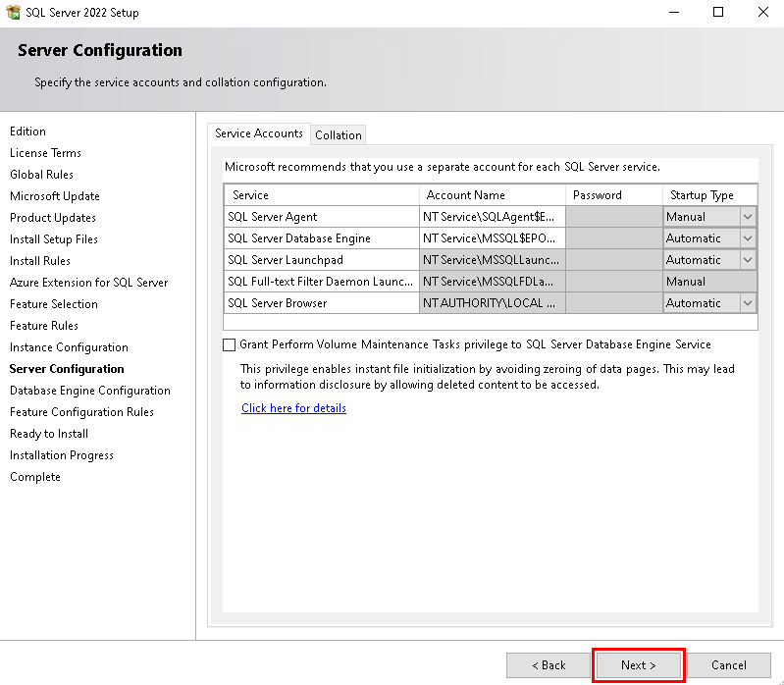Click Feature Rules step
This screenshot has width=784, height=685.
44,326
